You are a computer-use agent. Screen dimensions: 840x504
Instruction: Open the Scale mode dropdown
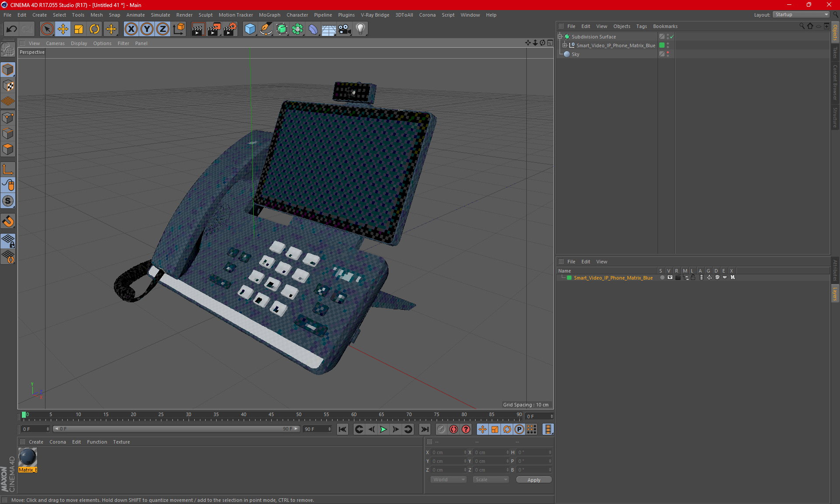click(491, 479)
